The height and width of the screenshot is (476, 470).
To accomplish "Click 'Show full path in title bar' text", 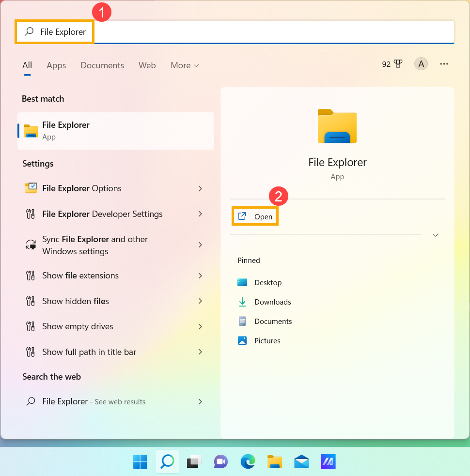I will pos(89,352).
